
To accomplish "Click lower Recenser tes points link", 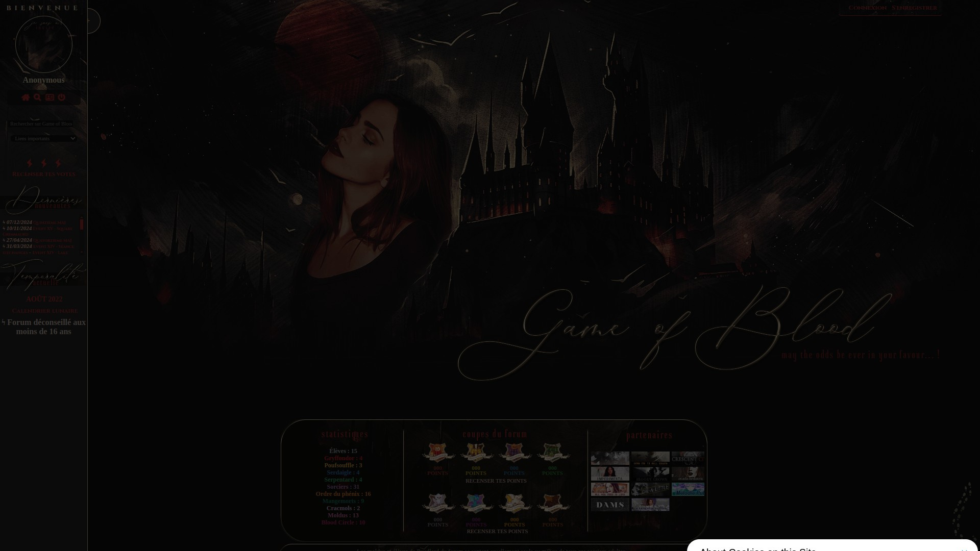I will click(497, 531).
